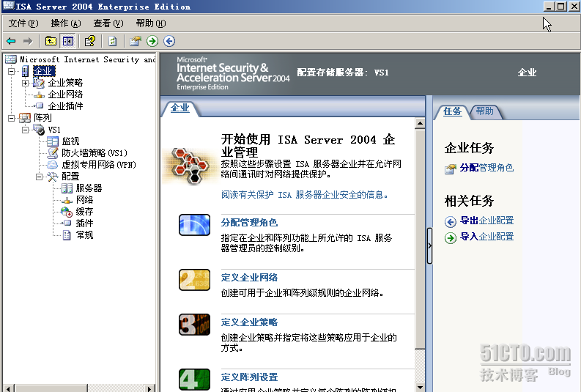The height and width of the screenshot is (392, 581).
Task: Click the step 2 thumbnail icon
Action: click(x=195, y=280)
